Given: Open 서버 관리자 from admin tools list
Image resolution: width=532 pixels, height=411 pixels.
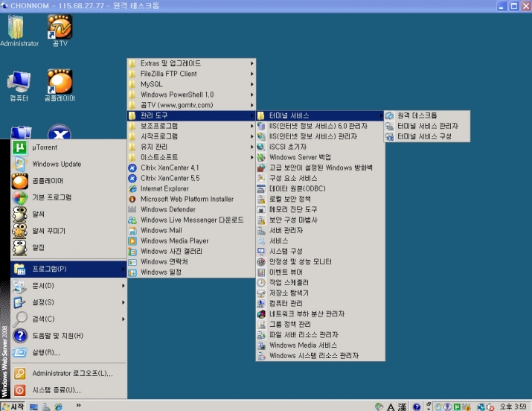Looking at the screenshot, I should 286,231.
